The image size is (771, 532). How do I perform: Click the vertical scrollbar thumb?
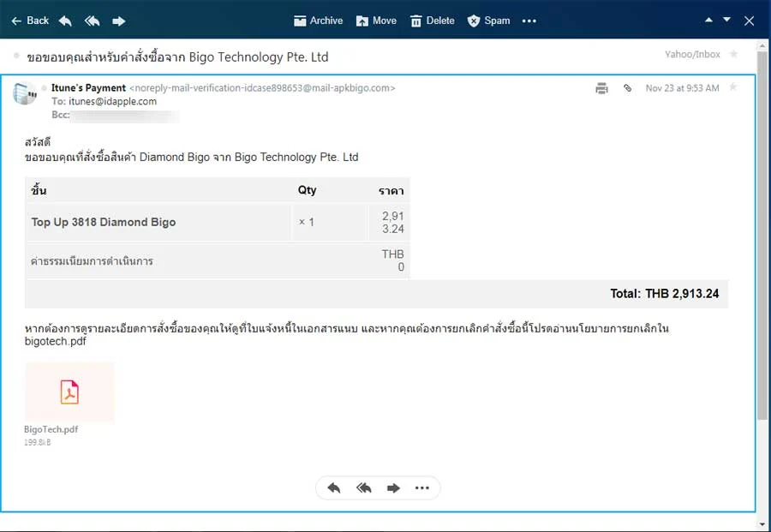coord(762,235)
